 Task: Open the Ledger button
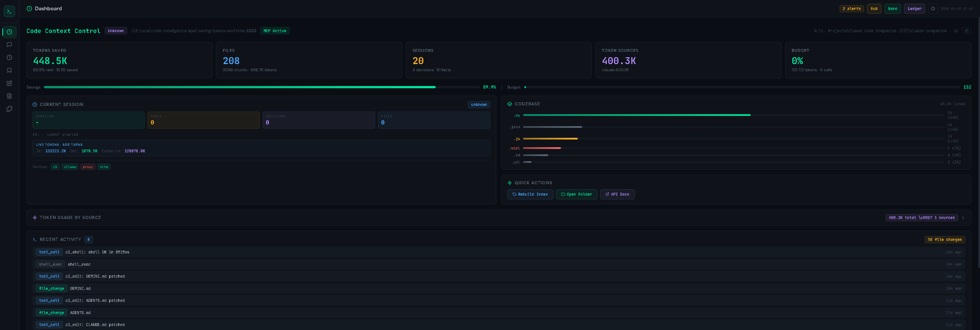click(914, 9)
